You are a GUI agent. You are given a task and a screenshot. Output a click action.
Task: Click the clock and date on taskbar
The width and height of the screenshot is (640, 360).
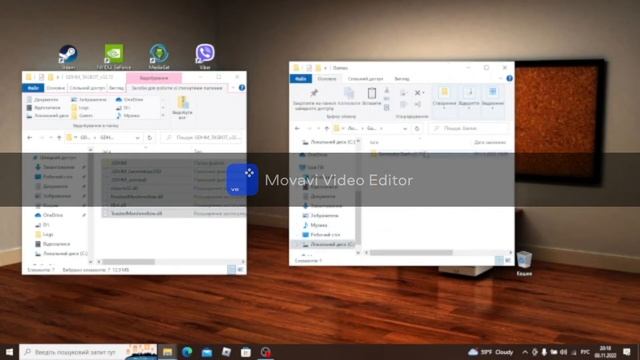click(x=605, y=352)
